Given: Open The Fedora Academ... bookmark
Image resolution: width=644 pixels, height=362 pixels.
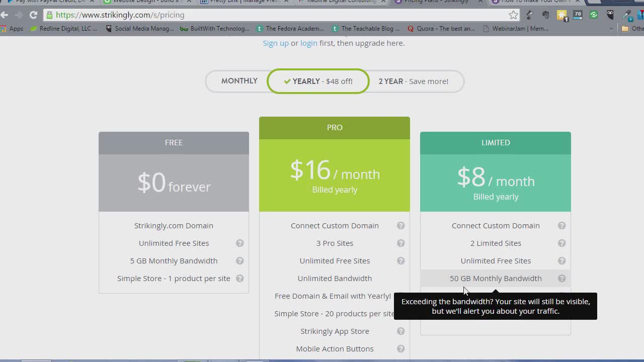Looking at the screenshot, I should [290, 29].
